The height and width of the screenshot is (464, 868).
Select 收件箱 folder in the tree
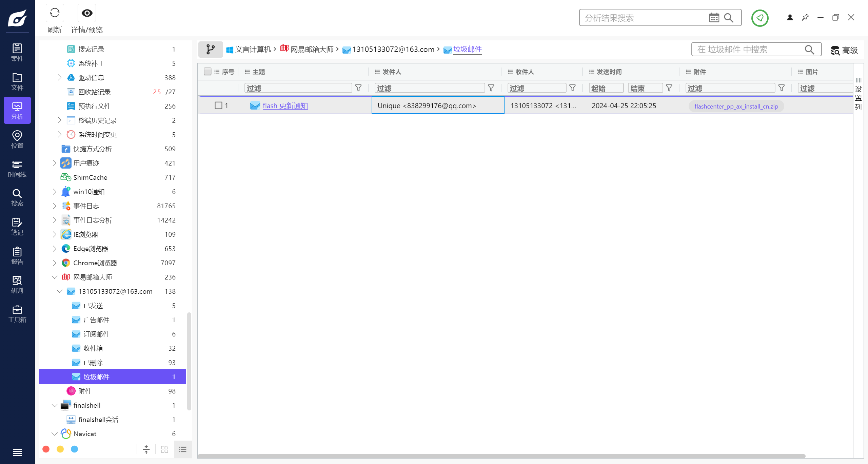coord(93,348)
